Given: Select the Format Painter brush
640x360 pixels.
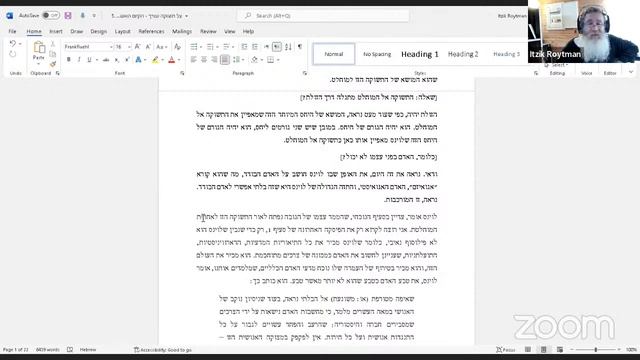Looking at the screenshot, I should pyautogui.click(x=53, y=64).
